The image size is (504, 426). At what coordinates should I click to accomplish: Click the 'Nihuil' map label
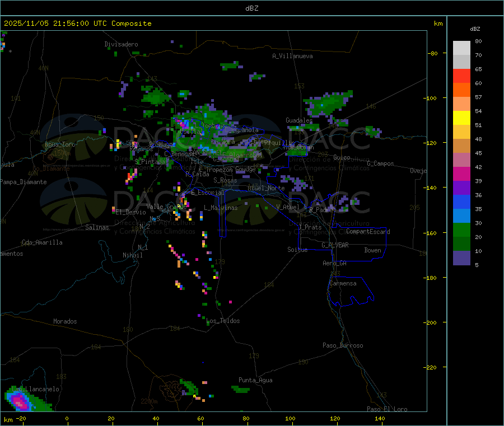(133, 255)
